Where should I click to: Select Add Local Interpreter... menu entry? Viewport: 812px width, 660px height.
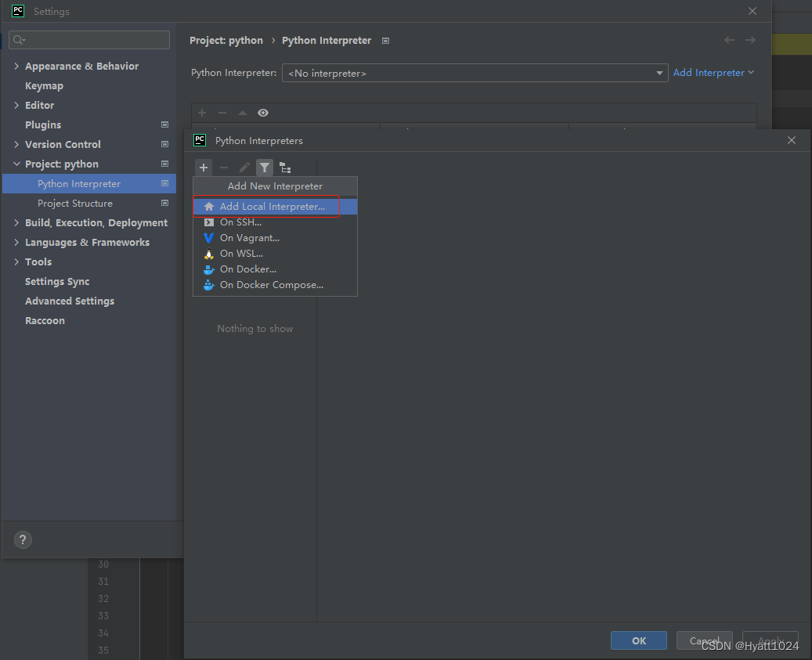pos(275,207)
